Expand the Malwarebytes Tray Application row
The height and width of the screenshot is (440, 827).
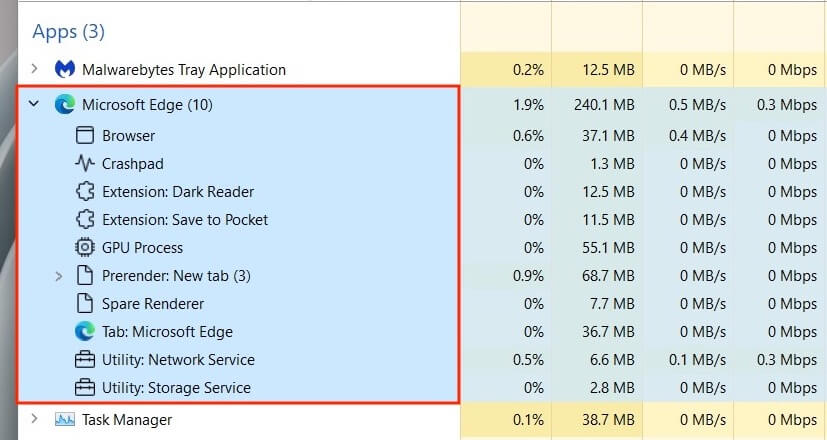[35, 70]
